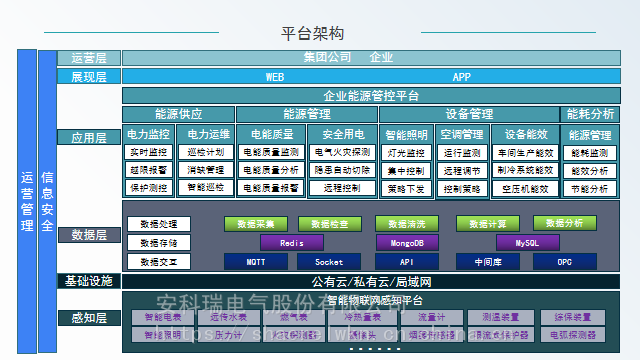This screenshot has width=640, height=360.
Task: Click the WEB label in 展现层
Action: [275, 77]
